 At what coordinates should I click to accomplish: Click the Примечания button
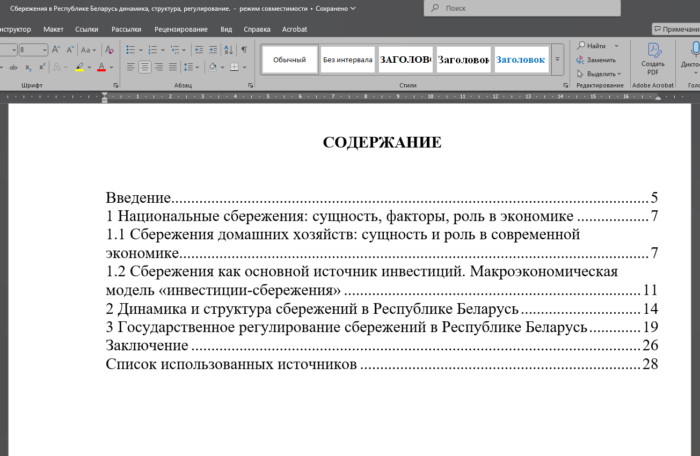click(676, 29)
